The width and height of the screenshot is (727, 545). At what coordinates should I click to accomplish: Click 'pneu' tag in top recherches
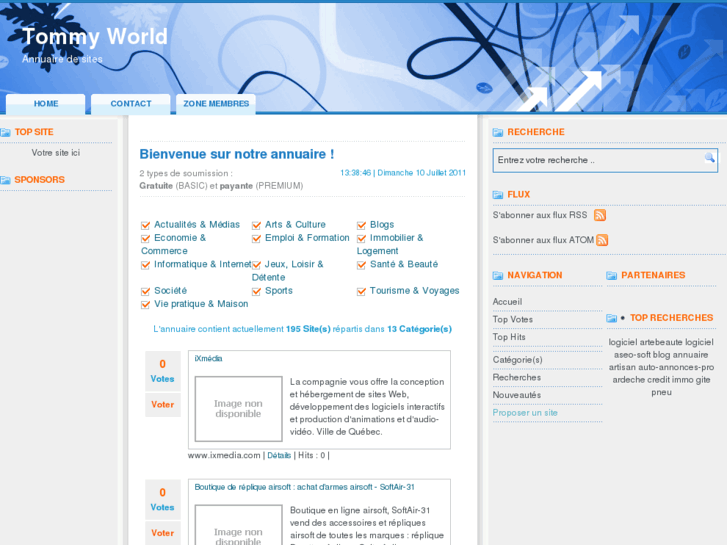point(662,392)
